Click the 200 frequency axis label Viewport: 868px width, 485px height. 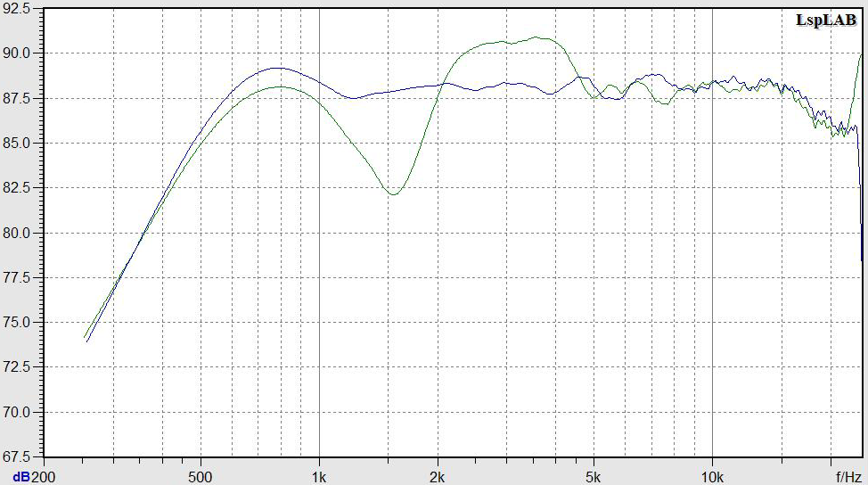coord(43,477)
